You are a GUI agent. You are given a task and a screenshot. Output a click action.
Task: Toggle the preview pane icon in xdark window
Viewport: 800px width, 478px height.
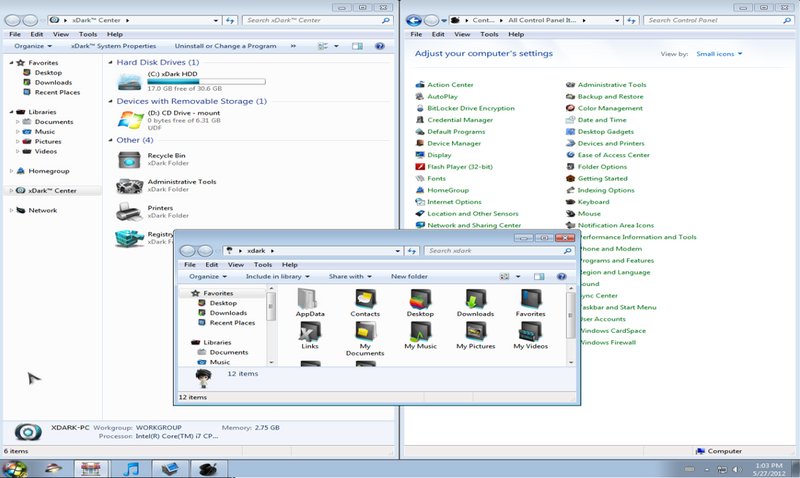click(x=539, y=276)
